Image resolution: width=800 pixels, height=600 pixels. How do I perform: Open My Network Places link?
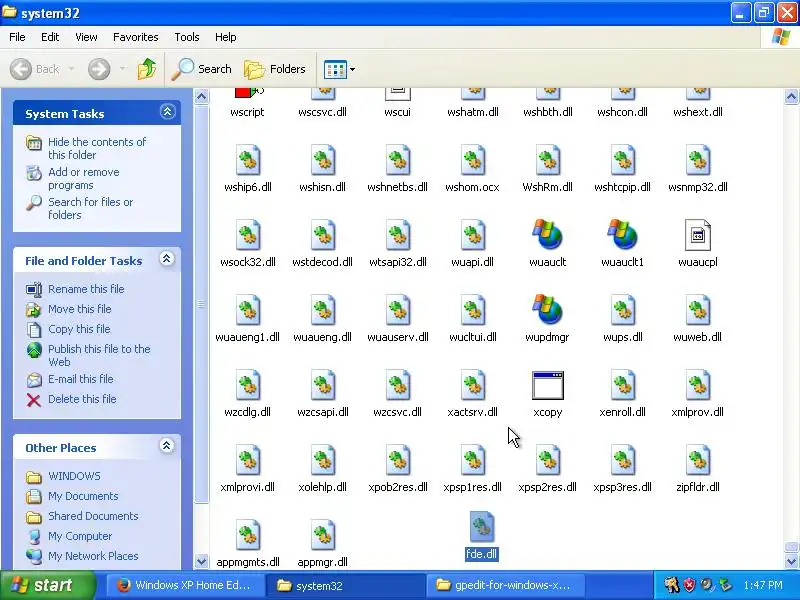coord(93,556)
